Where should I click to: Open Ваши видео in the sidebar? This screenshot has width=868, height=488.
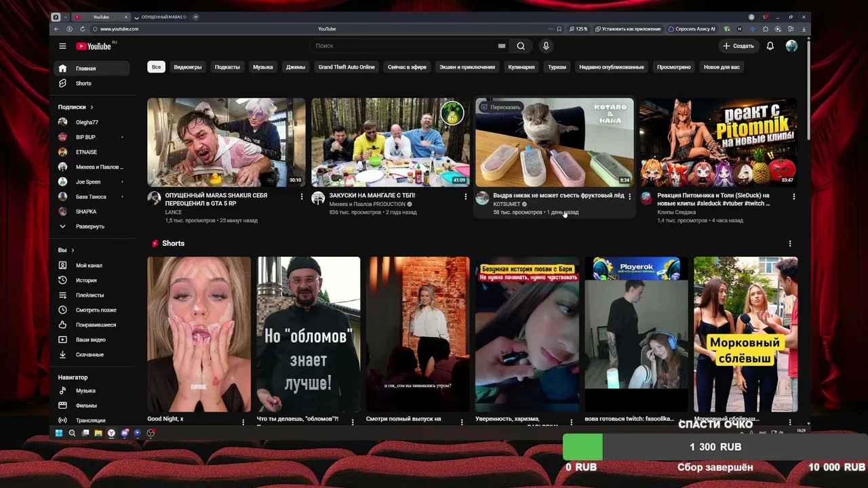point(92,340)
